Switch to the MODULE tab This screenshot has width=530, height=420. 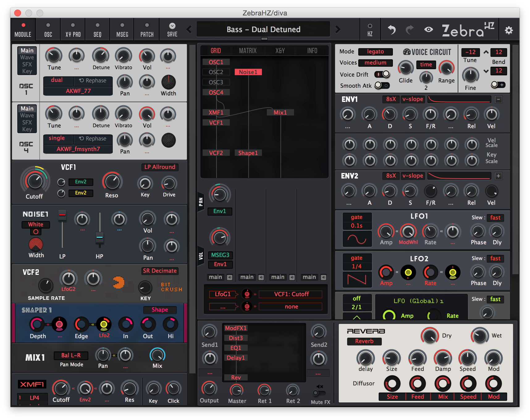(x=23, y=30)
